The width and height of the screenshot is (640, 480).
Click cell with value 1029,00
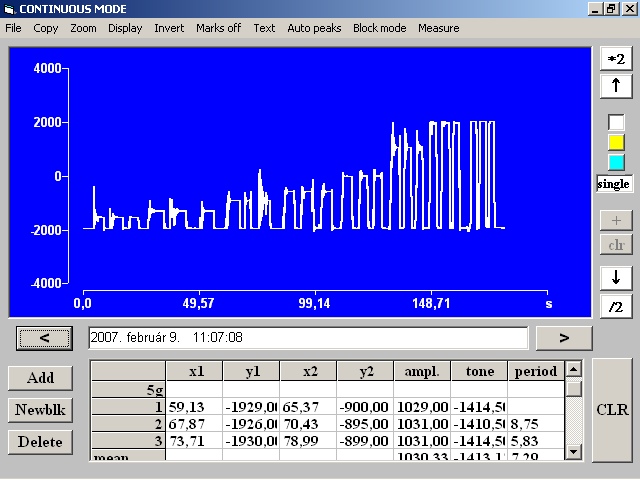[x=422, y=407]
